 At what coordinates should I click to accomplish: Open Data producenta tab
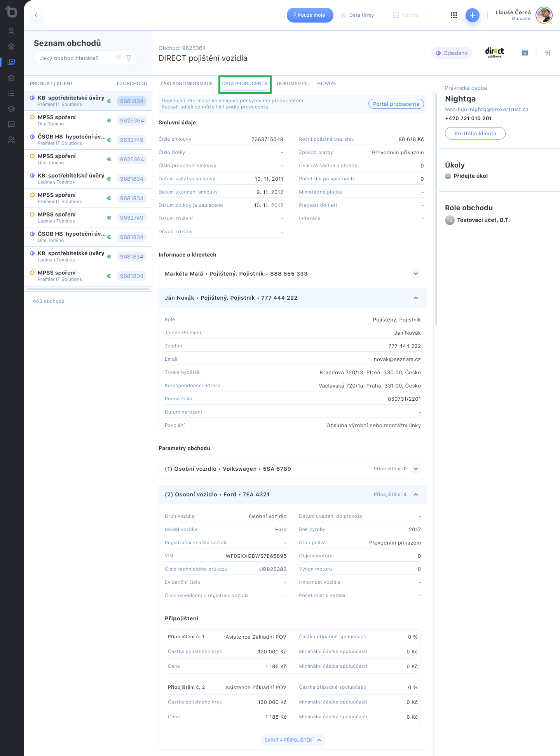(x=245, y=84)
